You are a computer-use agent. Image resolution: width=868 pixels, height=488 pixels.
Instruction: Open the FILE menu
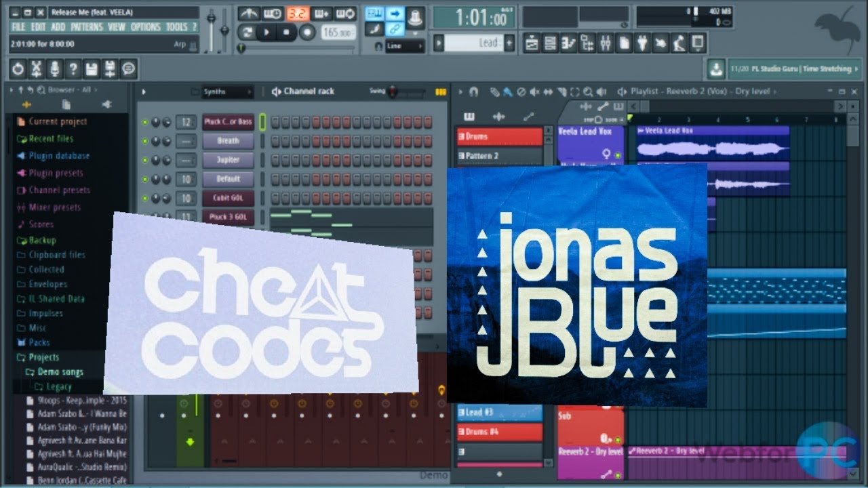coord(18,27)
